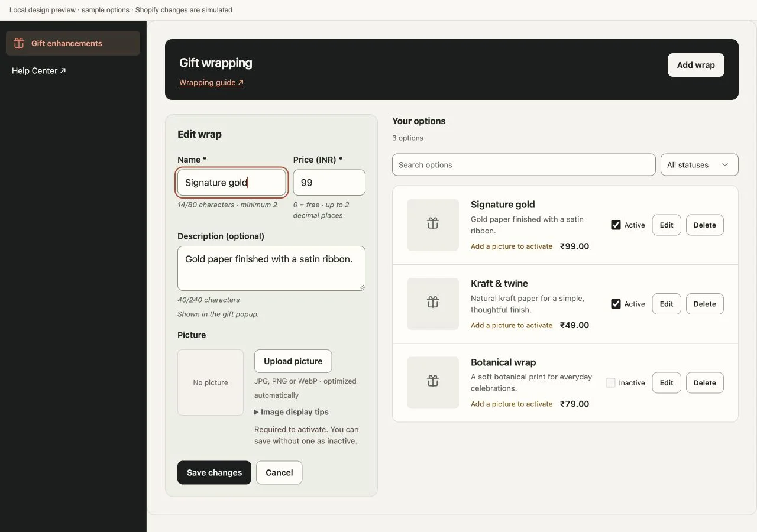The height and width of the screenshot is (532, 757).
Task: Click the ₹99.00 price text
Action: [x=574, y=246]
